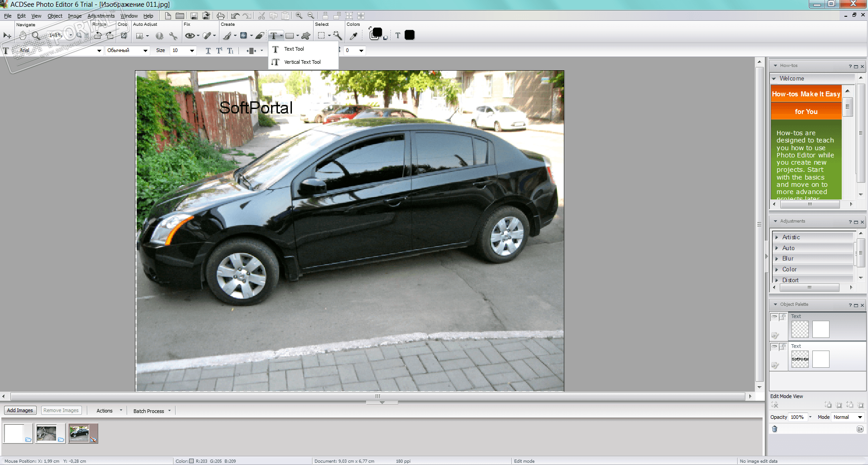The width and height of the screenshot is (868, 465).
Task: Select the car image thumbnail in filmstrip
Action: (83, 433)
